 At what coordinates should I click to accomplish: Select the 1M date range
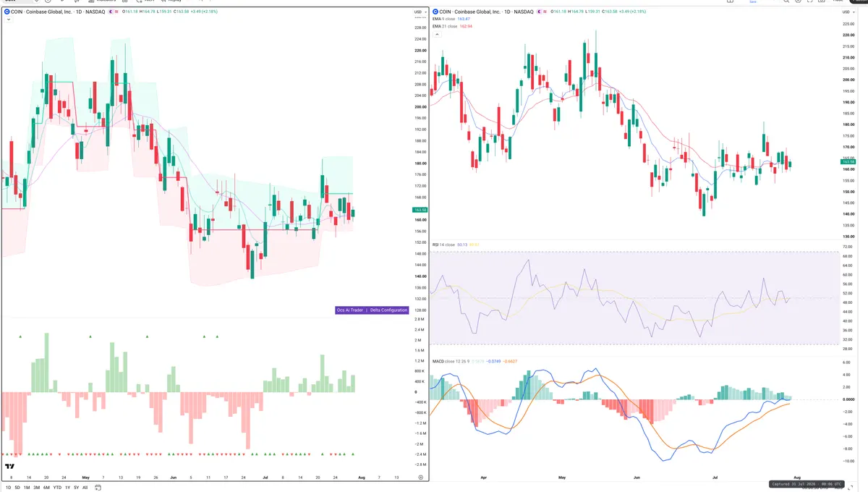(27, 488)
